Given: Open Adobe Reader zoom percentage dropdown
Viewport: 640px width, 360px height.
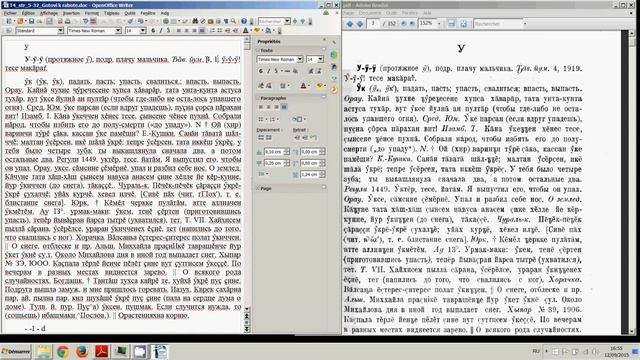Looking at the screenshot, I should point(439,24).
